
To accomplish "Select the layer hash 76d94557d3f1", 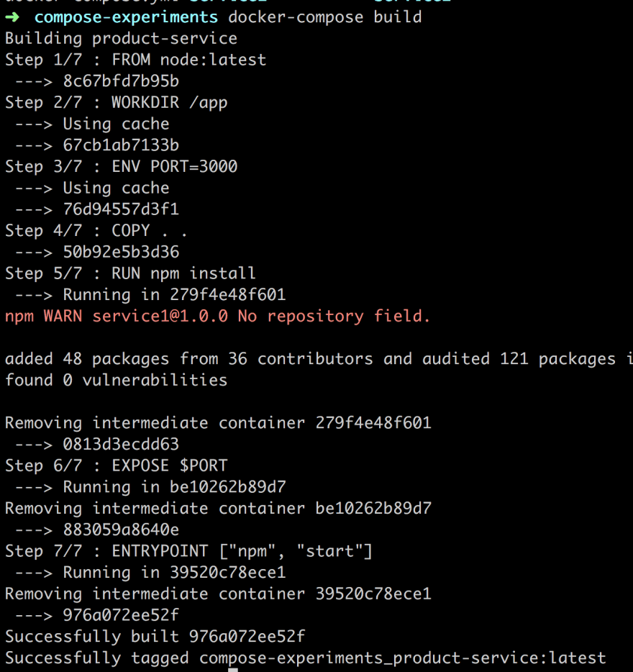I will (121, 209).
